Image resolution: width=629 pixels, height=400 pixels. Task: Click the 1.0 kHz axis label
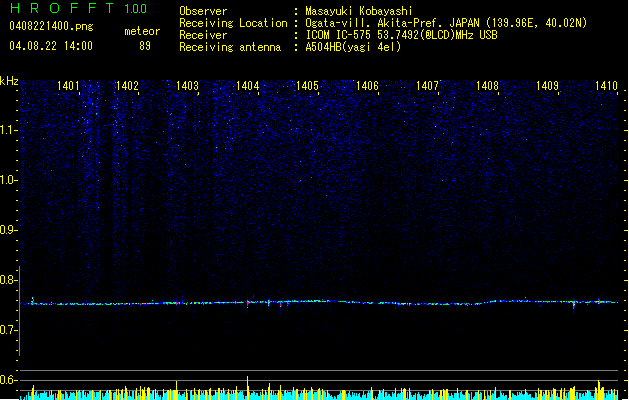tap(8, 180)
